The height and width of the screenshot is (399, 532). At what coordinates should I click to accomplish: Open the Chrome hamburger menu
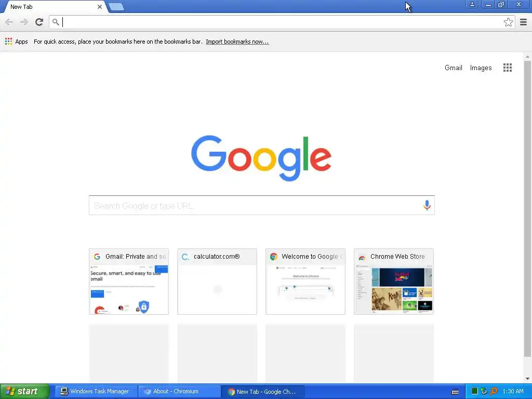pyautogui.click(x=524, y=22)
